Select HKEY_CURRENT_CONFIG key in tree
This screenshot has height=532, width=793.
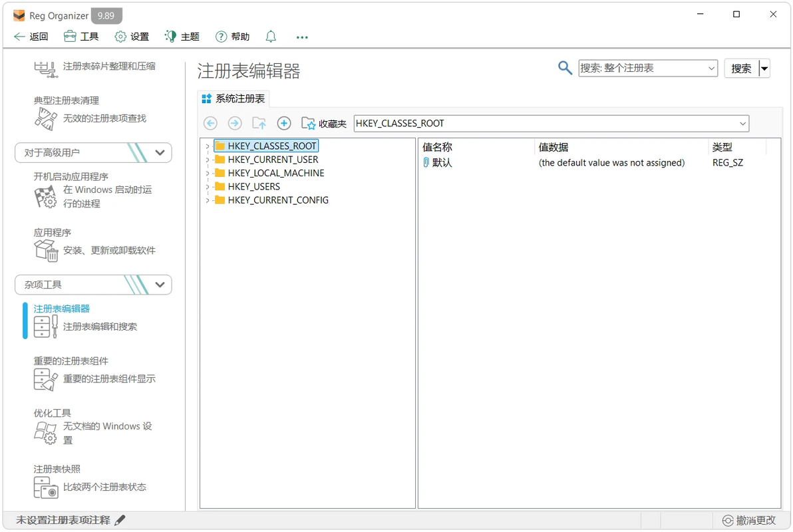click(x=277, y=201)
